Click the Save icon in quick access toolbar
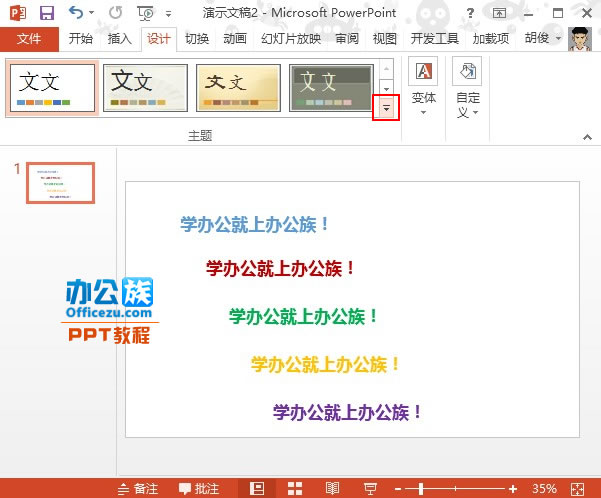 coord(47,13)
